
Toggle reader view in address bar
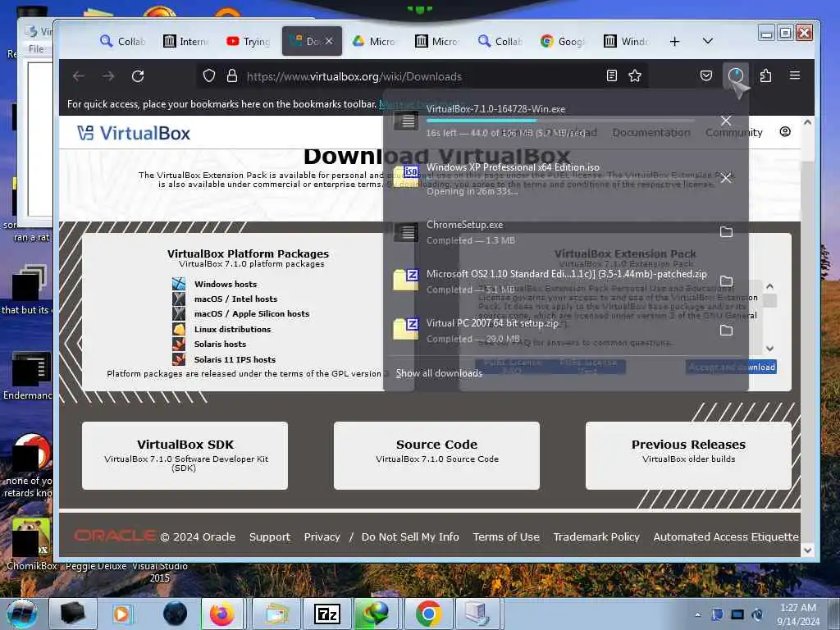pyautogui.click(x=612, y=76)
